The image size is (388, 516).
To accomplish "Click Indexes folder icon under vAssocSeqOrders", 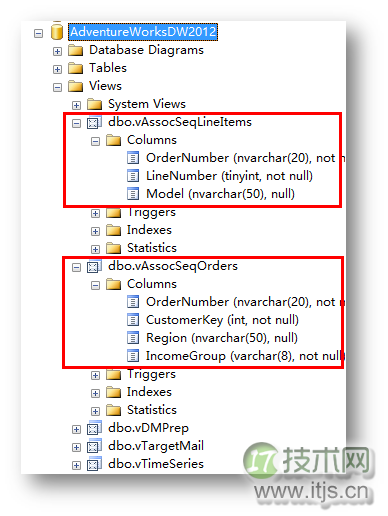I will (114, 393).
